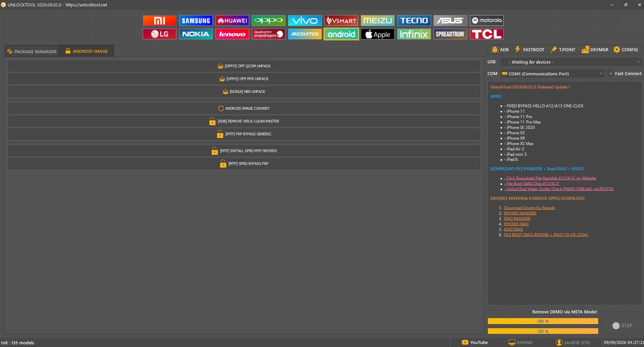
Task: Select the Infinix brand icon
Action: pyautogui.click(x=414, y=34)
